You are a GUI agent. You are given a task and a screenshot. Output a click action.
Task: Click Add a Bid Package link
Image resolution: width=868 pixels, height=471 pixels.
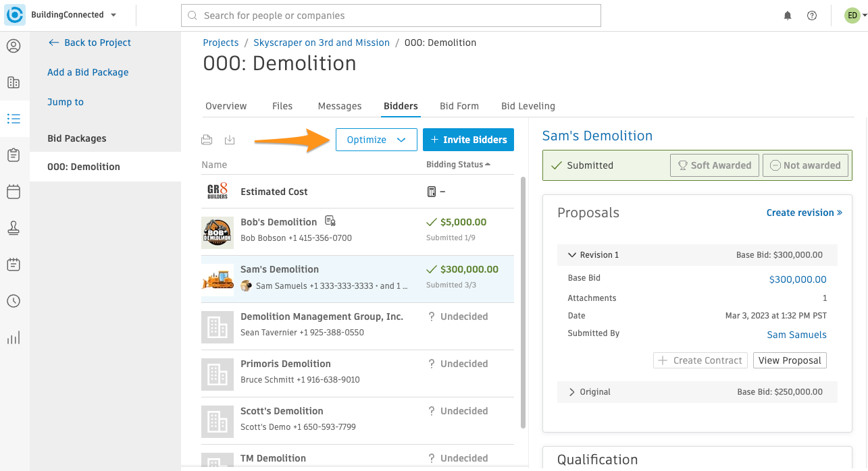(x=88, y=72)
